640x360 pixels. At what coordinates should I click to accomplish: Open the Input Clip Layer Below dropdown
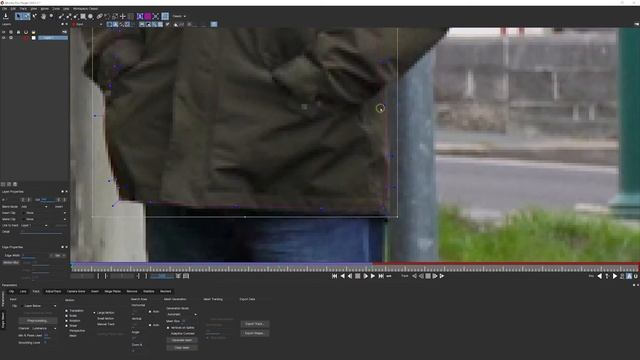(x=39, y=306)
